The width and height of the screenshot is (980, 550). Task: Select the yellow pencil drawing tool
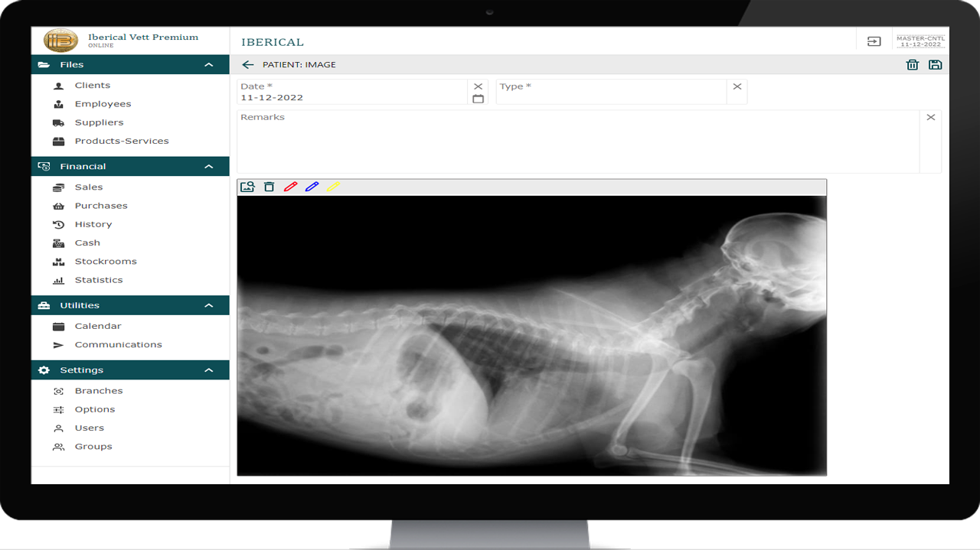click(333, 187)
